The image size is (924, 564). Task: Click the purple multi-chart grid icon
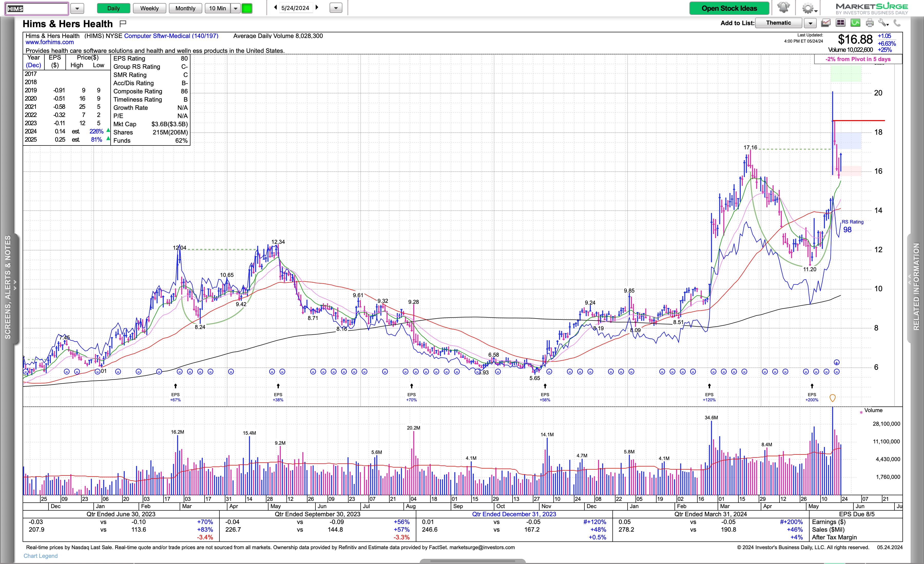(x=841, y=23)
